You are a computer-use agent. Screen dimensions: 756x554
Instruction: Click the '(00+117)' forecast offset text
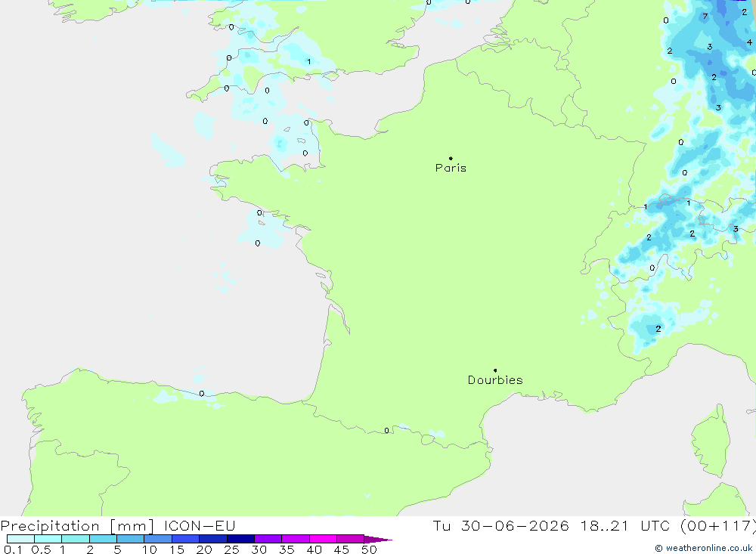tap(717, 526)
